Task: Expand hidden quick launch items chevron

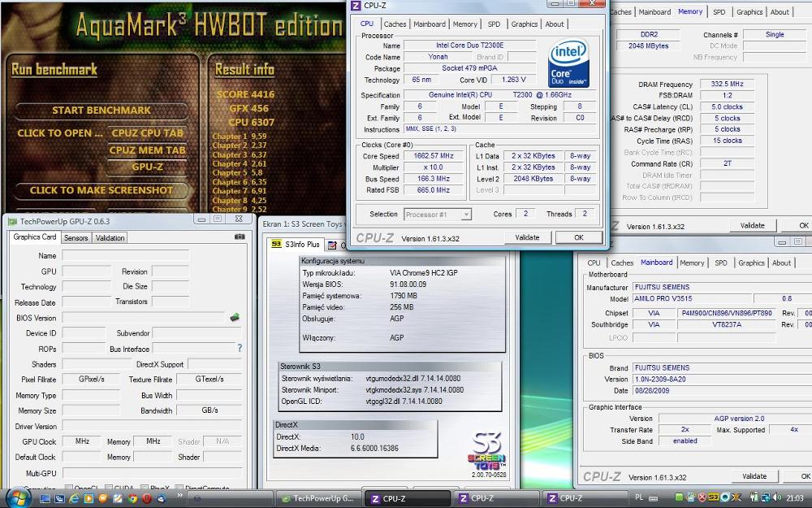Action: [x=179, y=495]
